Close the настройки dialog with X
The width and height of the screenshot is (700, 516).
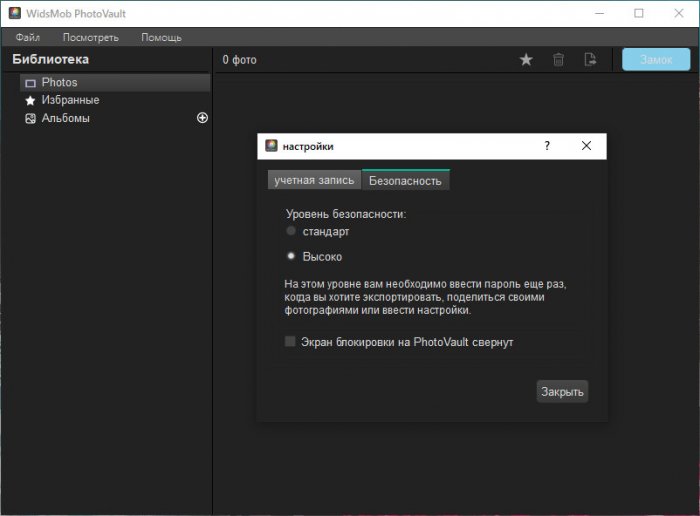click(586, 146)
